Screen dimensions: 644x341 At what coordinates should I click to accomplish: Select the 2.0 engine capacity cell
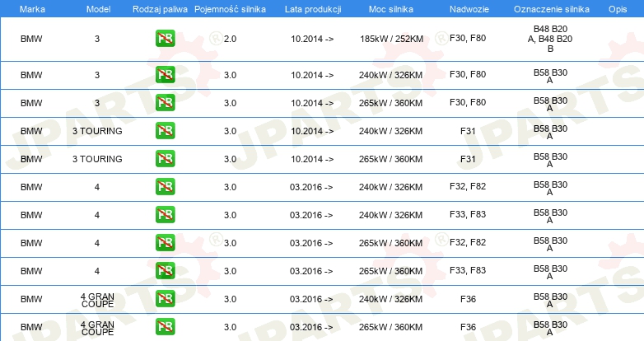click(230, 39)
